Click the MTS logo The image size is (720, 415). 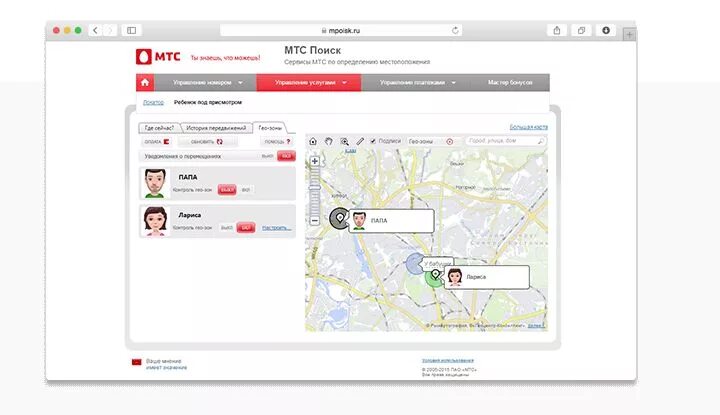[x=158, y=57]
